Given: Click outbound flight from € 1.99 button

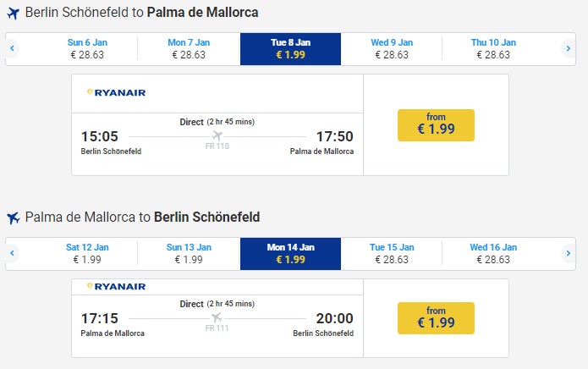Looking at the screenshot, I should coord(436,125).
